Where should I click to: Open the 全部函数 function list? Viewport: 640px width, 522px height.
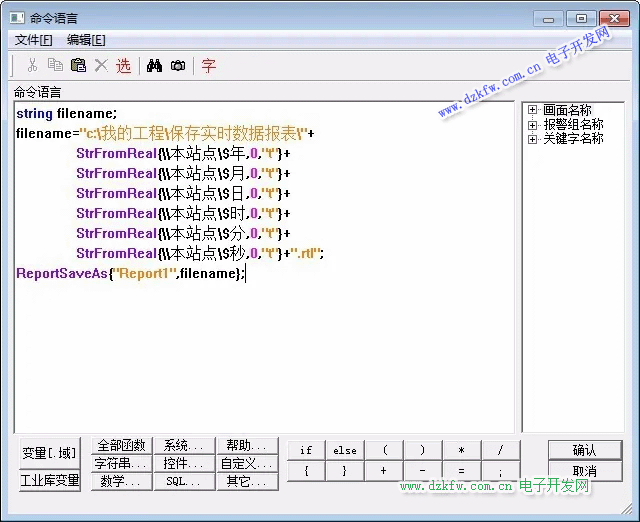pos(120,445)
